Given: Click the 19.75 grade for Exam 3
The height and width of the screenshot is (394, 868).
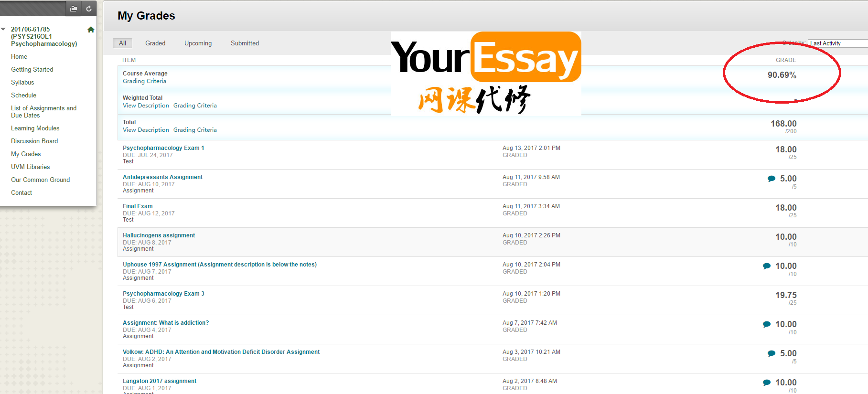Looking at the screenshot, I should point(786,295).
